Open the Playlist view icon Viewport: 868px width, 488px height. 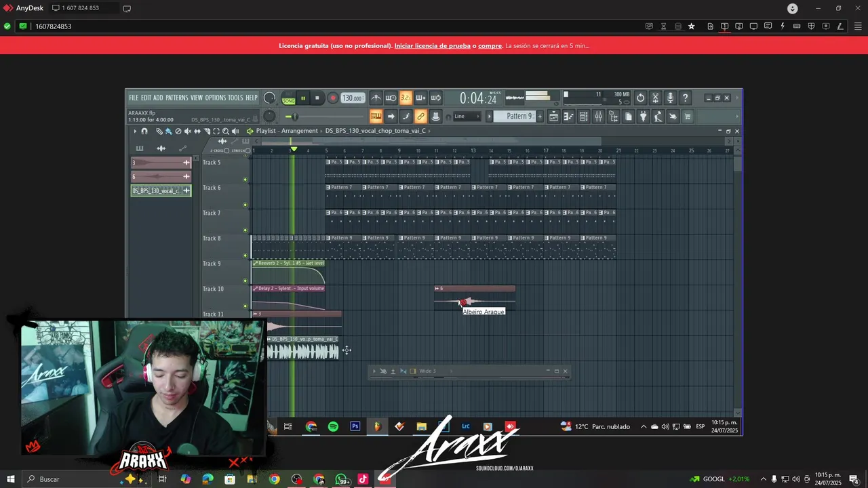click(554, 116)
